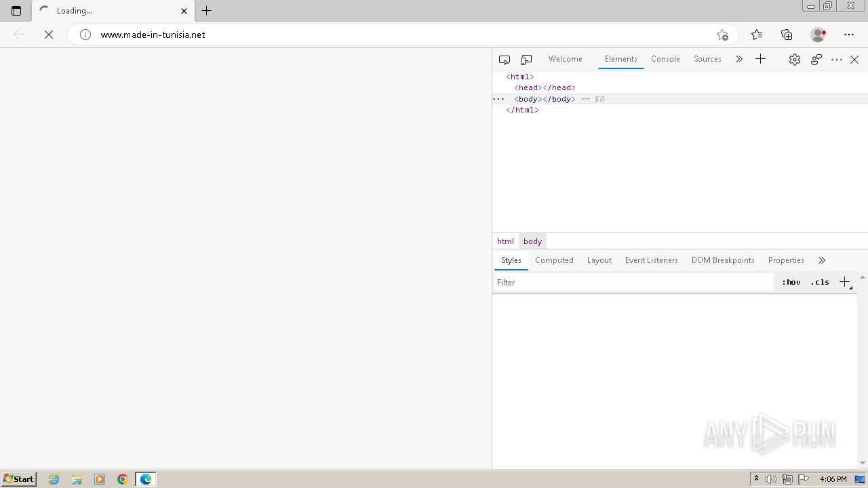Open the Event Listeners pane
This screenshot has width=868, height=488.
(x=652, y=260)
